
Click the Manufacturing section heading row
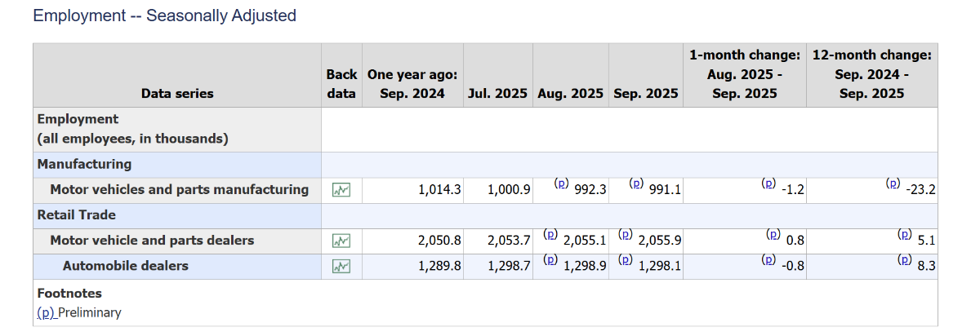[84, 164]
